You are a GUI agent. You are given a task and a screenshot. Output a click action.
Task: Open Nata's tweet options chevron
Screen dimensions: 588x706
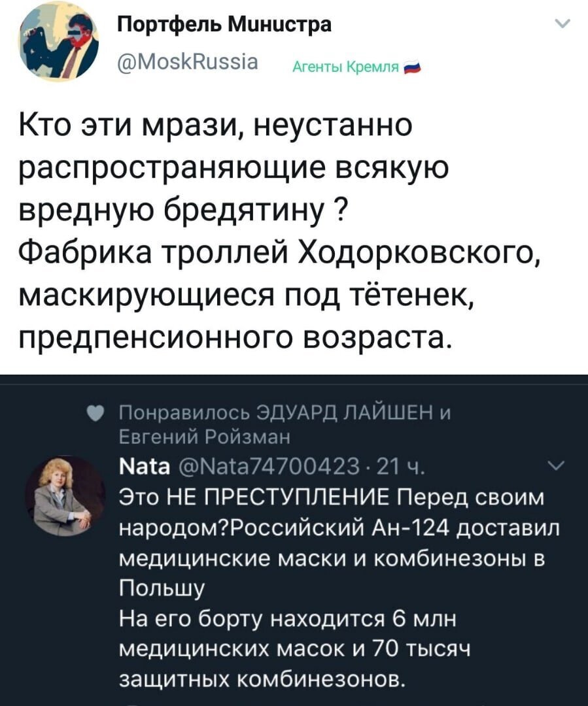click(x=557, y=466)
